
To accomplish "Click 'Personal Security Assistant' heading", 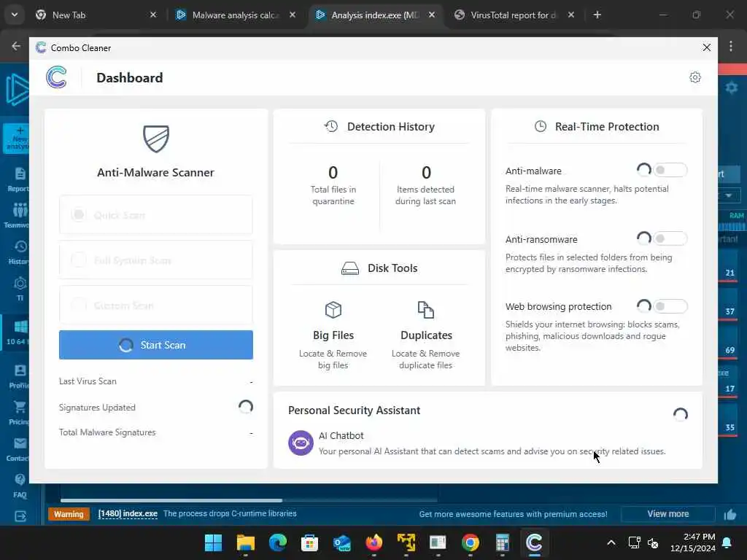I will pyautogui.click(x=354, y=411).
